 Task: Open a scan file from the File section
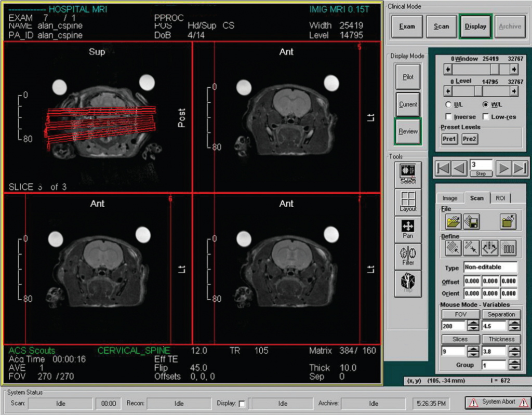point(453,221)
